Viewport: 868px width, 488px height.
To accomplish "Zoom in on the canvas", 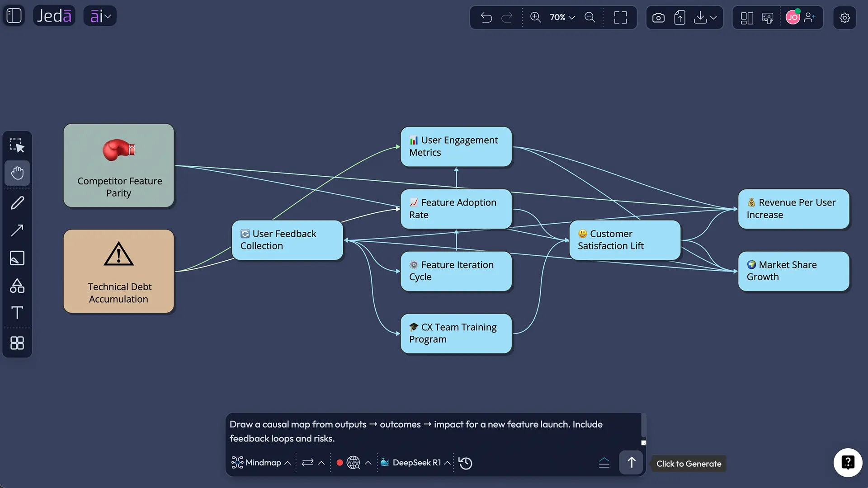I will point(535,17).
